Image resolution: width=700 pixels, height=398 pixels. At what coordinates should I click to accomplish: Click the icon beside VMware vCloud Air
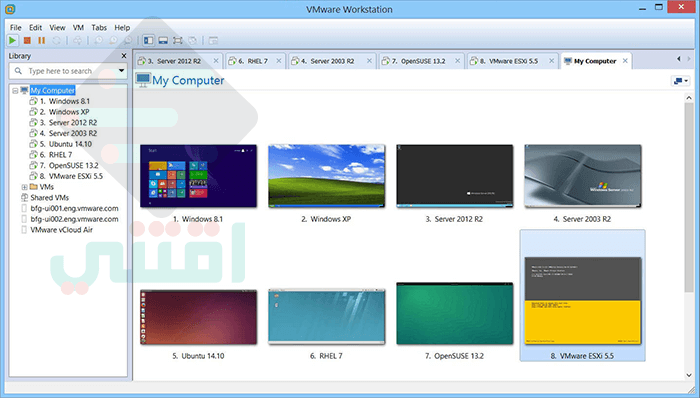[x=25, y=230]
